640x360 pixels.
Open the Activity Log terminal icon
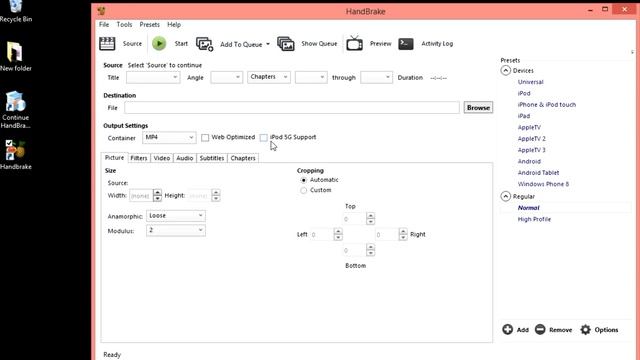point(406,44)
